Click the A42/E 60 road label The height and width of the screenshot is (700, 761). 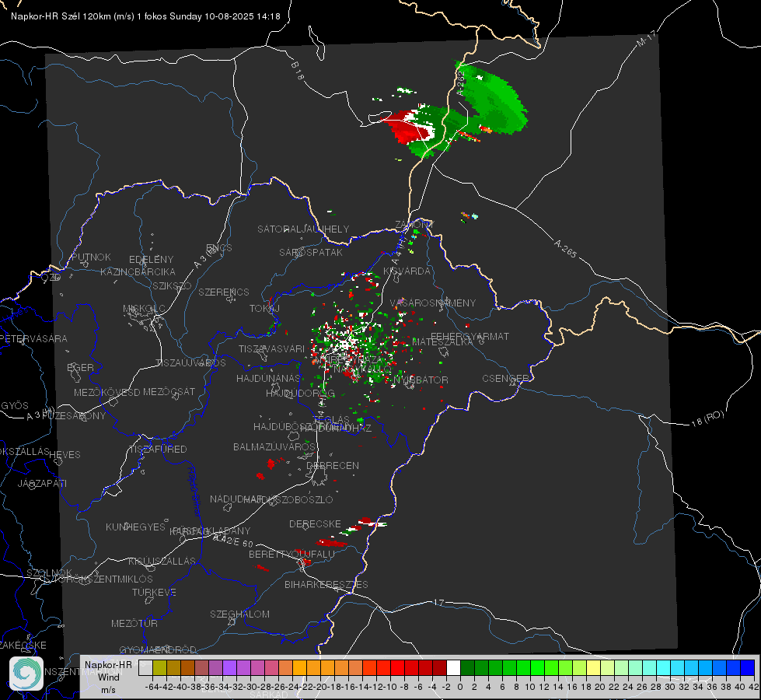coord(233,541)
